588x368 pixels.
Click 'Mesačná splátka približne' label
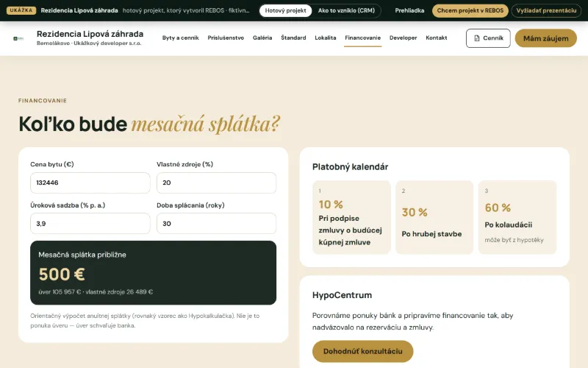point(82,255)
